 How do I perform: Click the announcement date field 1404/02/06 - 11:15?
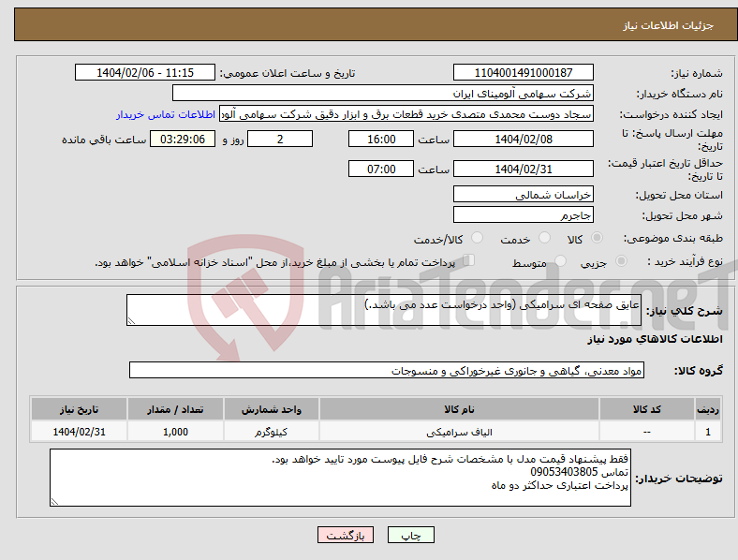tap(145, 72)
